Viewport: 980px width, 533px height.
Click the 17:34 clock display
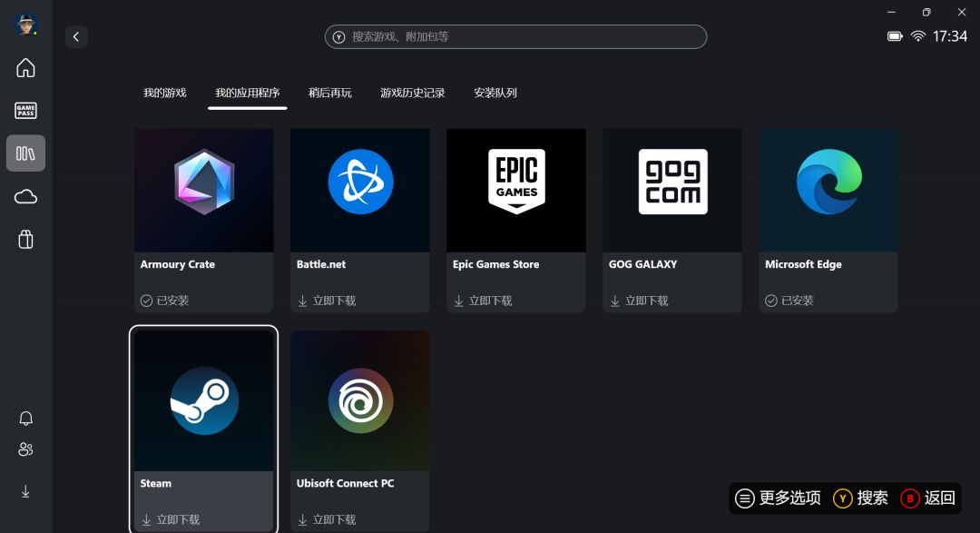(950, 36)
